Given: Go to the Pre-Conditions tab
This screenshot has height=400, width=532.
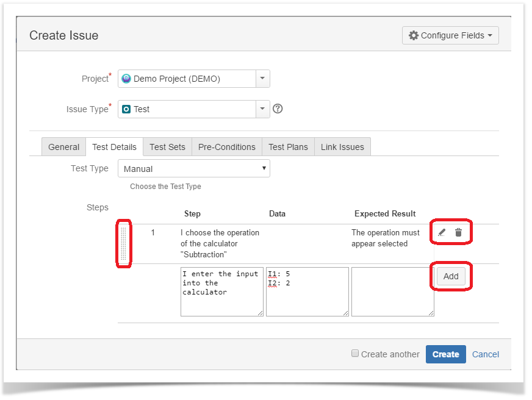Looking at the screenshot, I should click(226, 147).
